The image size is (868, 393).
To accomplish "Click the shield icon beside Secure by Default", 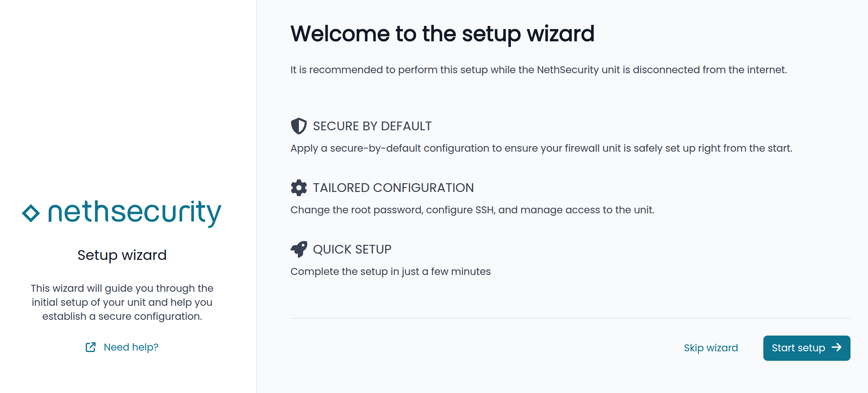I will click(x=299, y=126).
